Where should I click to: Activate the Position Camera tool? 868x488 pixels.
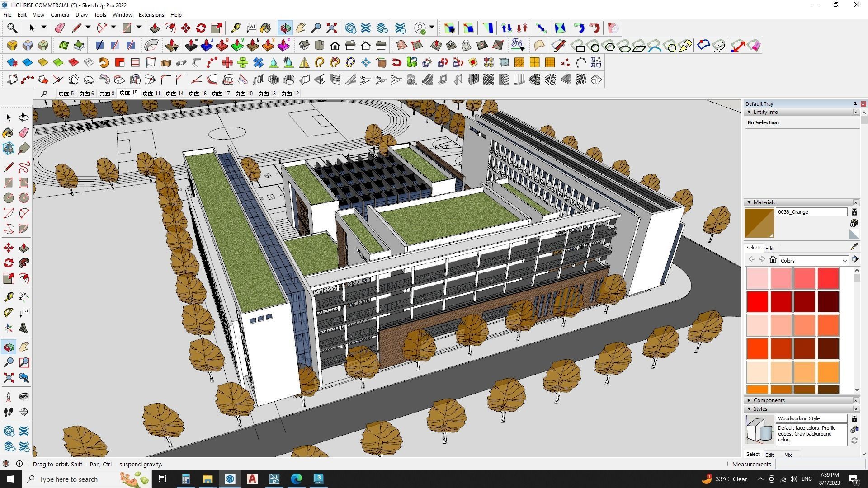9,397
